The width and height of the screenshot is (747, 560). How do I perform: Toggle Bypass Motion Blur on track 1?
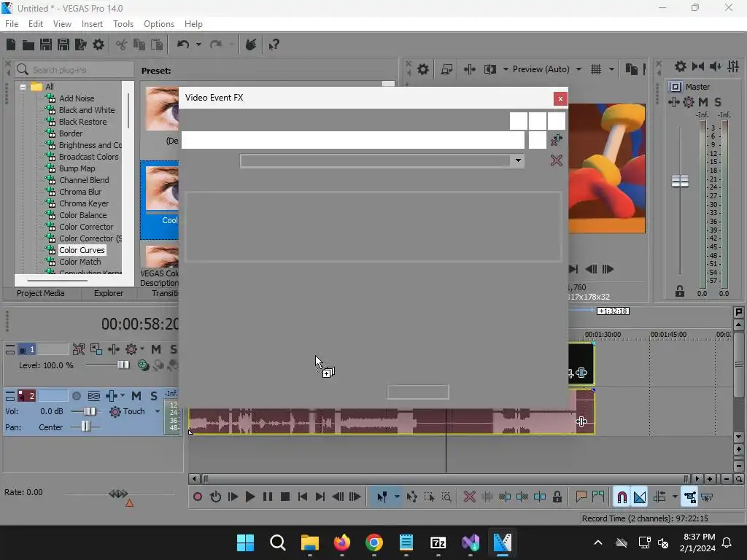[79, 349]
